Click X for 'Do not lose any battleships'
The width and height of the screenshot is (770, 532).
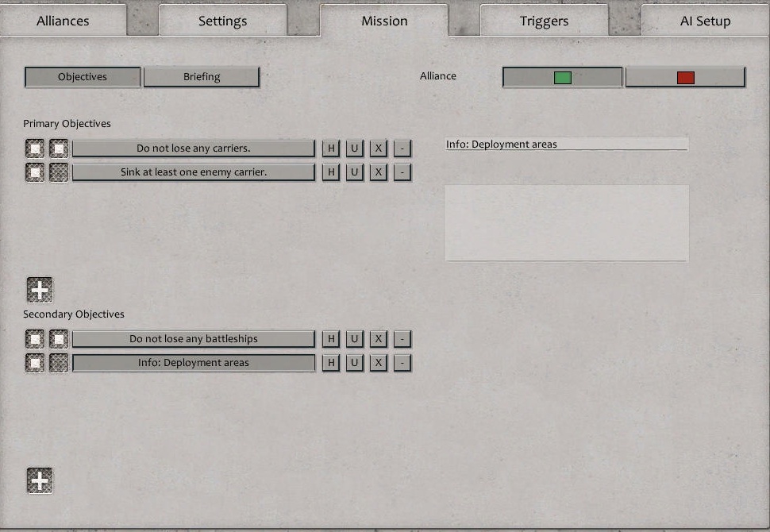pos(379,339)
